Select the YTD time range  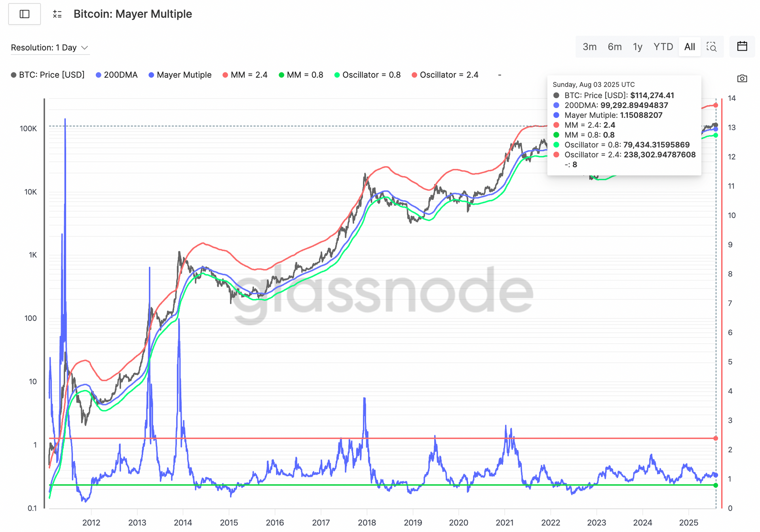pos(663,47)
